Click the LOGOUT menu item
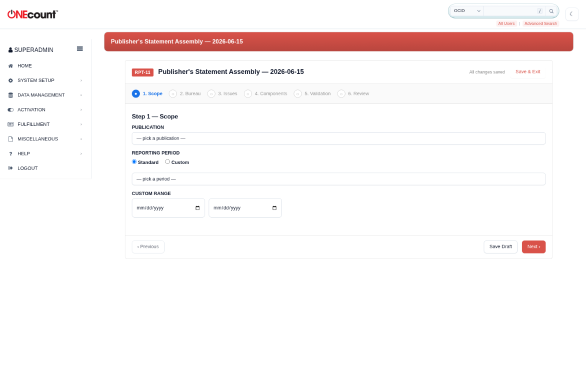The image size is (586, 366). tap(28, 168)
